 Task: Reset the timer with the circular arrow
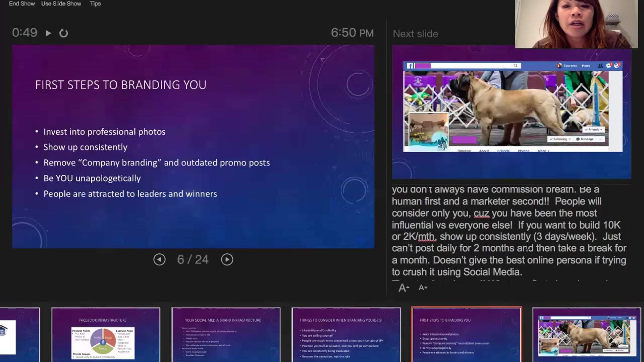coord(64,33)
